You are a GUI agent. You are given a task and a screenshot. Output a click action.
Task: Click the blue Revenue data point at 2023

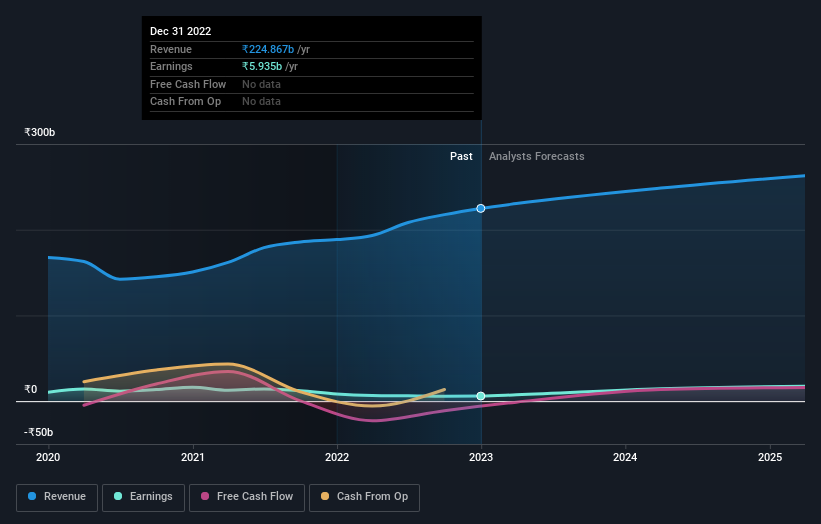(481, 208)
